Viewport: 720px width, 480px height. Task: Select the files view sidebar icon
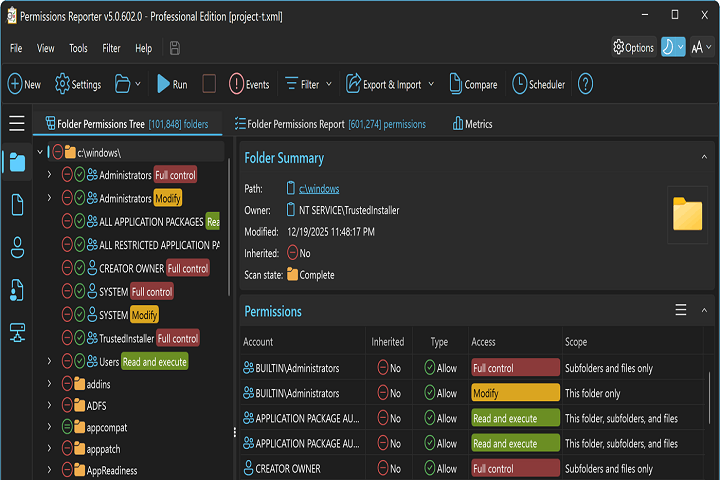click(17, 204)
